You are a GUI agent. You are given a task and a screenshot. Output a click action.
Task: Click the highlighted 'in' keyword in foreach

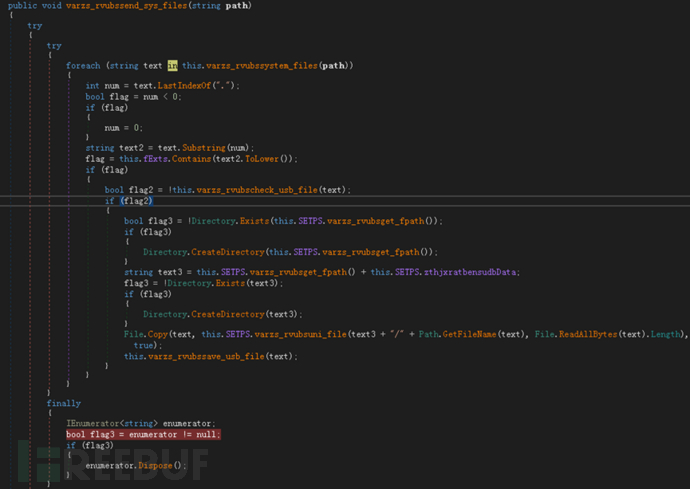click(x=172, y=65)
